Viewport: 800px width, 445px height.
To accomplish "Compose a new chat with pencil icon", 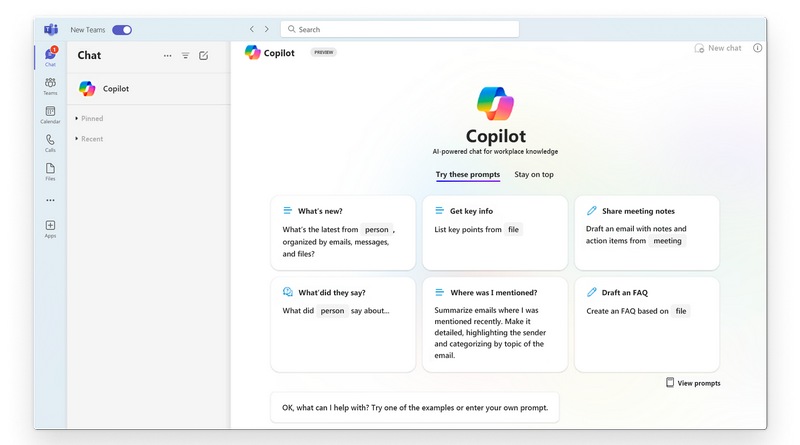I will point(204,56).
